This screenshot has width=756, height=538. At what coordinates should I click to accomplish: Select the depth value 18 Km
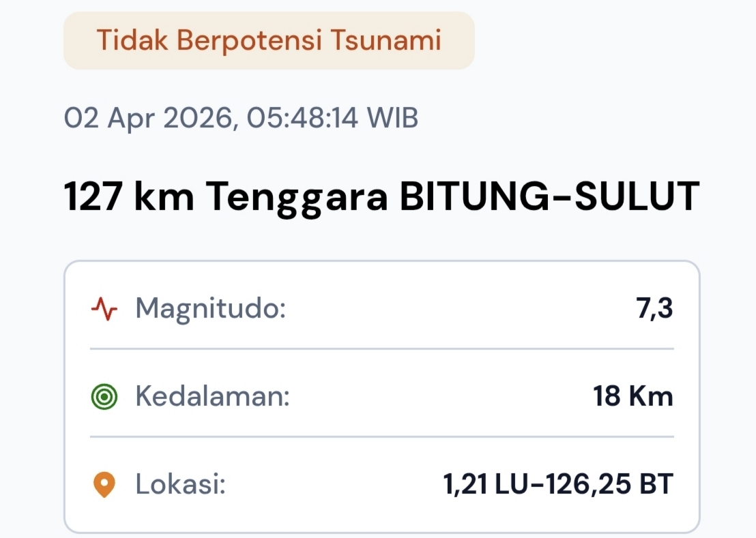tap(633, 396)
